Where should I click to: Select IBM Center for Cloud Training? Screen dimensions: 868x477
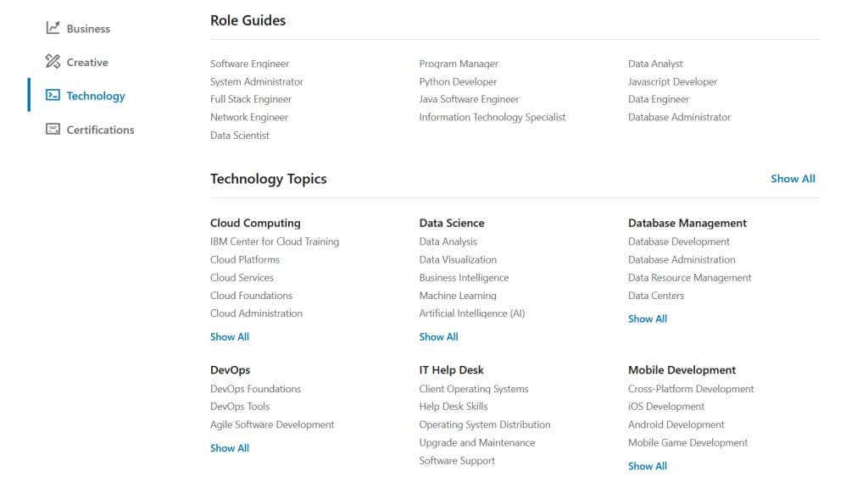pos(275,241)
